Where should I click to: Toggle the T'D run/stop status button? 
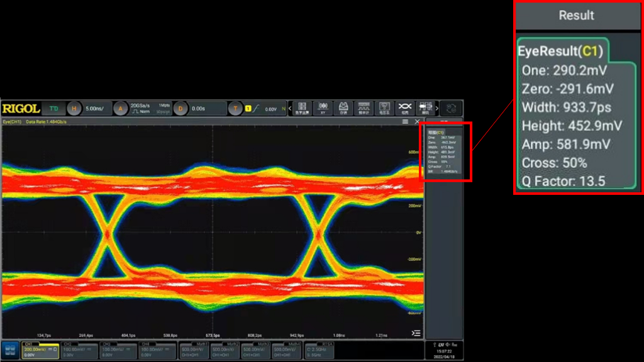pos(54,109)
